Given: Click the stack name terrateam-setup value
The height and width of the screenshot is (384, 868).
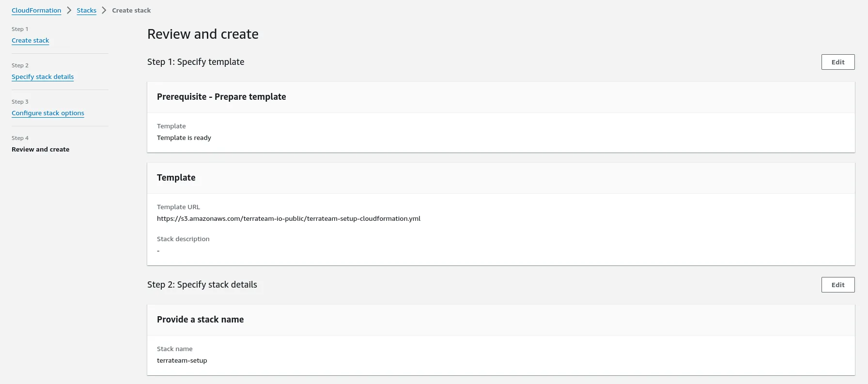Looking at the screenshot, I should [x=182, y=360].
